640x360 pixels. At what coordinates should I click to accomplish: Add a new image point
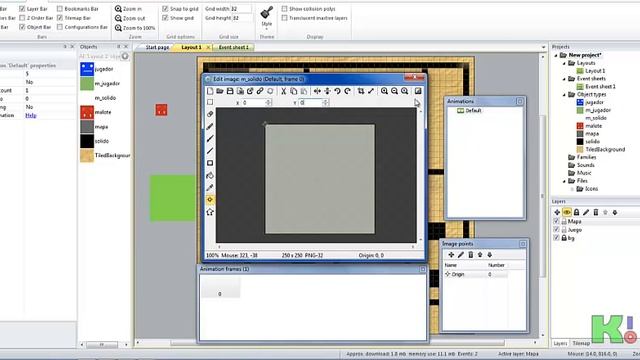pos(451,255)
